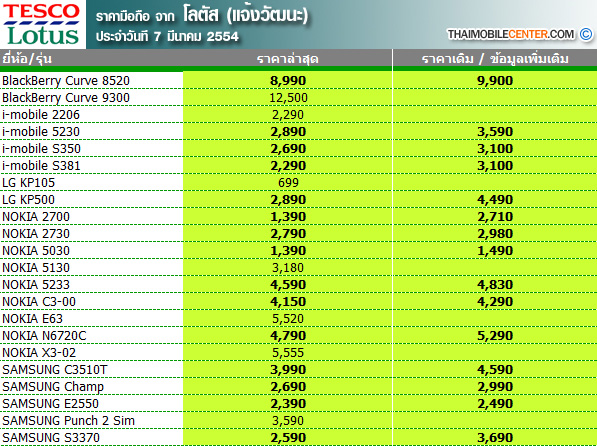597x446 pixels.
Task: Click the i-mobile S350 latest price 2,690
Action: [288, 149]
